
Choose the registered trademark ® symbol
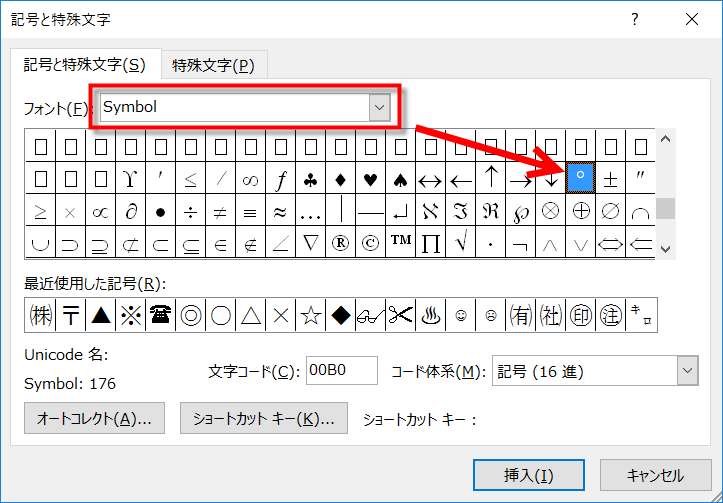pos(341,242)
